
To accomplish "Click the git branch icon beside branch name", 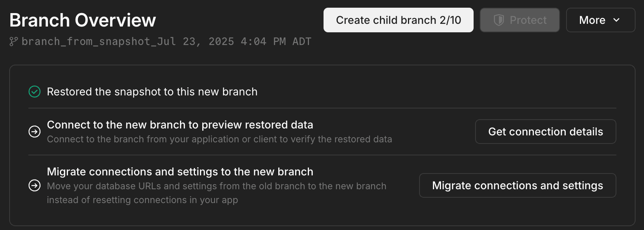I will pos(14,42).
